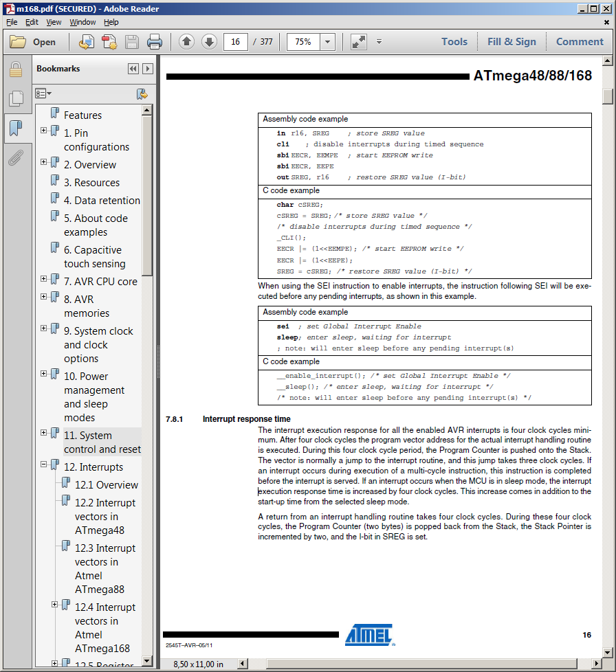The width and height of the screenshot is (616, 672).
Task: Click the 'Interrupt response time' heading
Action: tap(247, 418)
